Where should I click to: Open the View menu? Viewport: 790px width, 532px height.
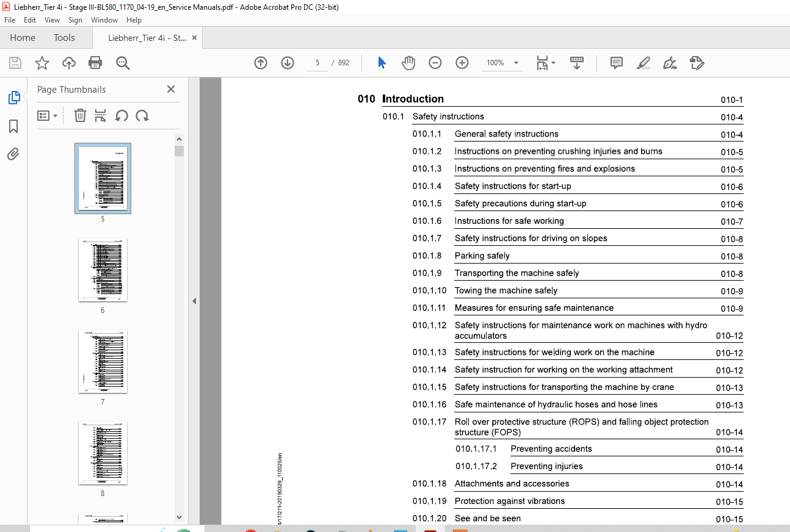coord(52,20)
